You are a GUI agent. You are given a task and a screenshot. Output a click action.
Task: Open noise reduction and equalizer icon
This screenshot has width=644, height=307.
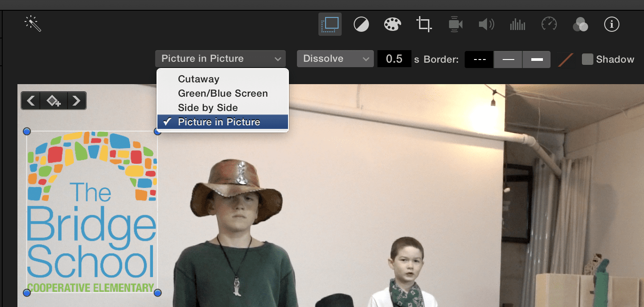[x=517, y=24]
